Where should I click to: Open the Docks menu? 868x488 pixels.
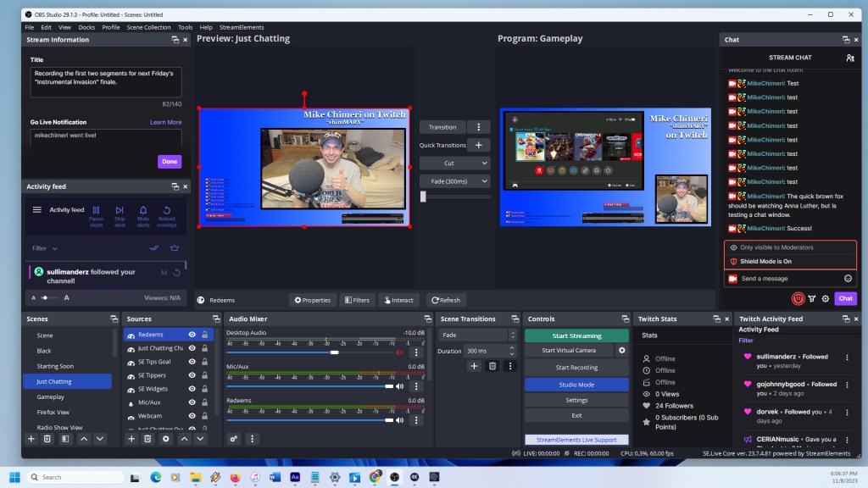pos(86,27)
